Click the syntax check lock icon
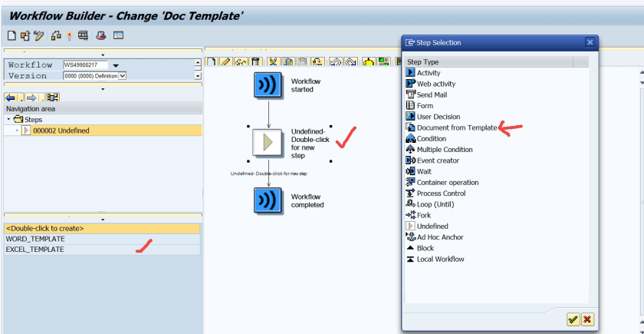This screenshot has width=644, height=334. pyautogui.click(x=56, y=35)
